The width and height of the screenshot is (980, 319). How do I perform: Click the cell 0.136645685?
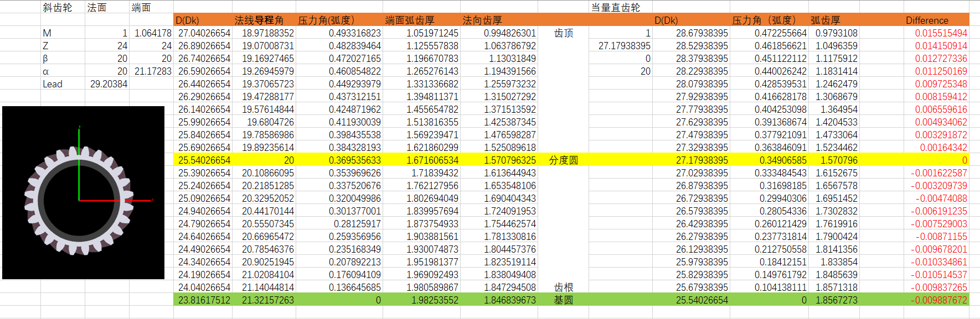[355, 287]
